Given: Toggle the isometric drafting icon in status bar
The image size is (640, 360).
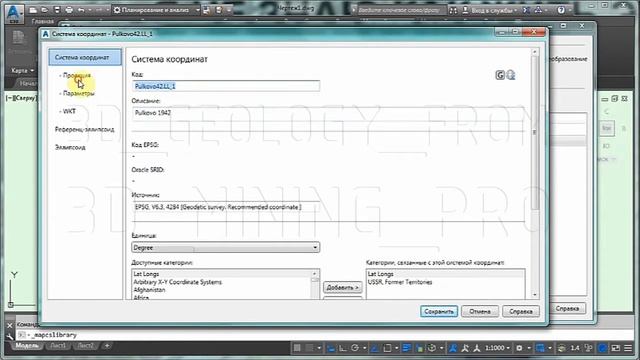Looking at the screenshot, I should click(x=375, y=348).
